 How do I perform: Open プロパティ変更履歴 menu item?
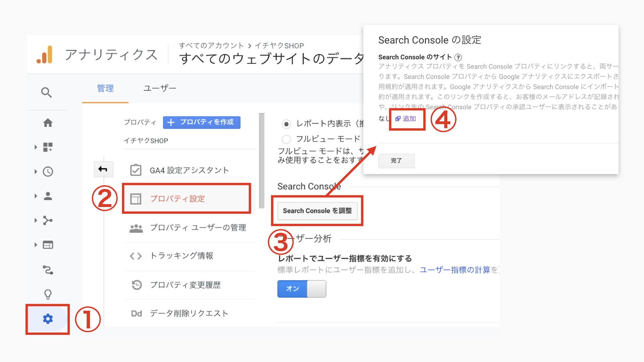pyautogui.click(x=190, y=285)
